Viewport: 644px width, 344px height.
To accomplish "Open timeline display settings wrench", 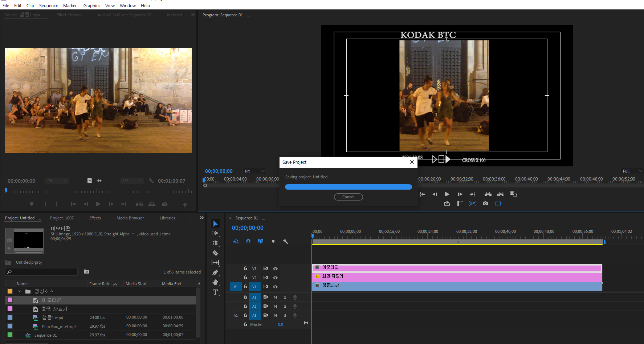I will 285,241.
